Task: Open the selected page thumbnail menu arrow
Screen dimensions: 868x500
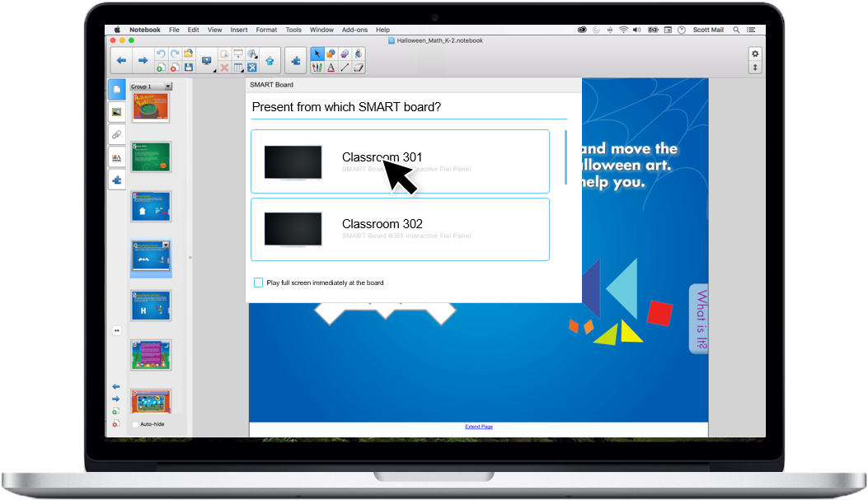Action: (x=166, y=245)
